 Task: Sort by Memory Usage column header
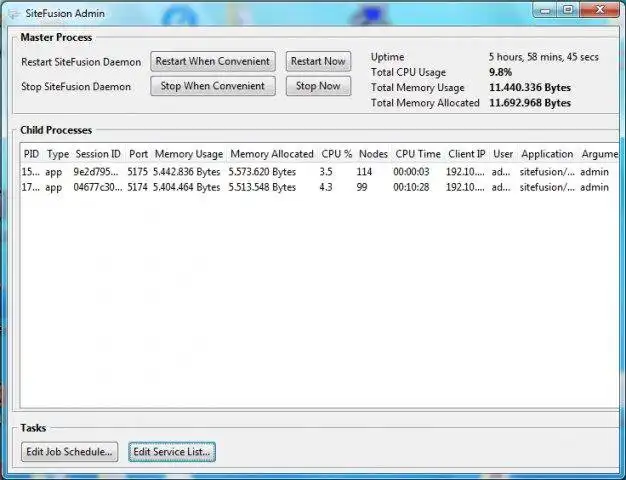pyautogui.click(x=189, y=154)
